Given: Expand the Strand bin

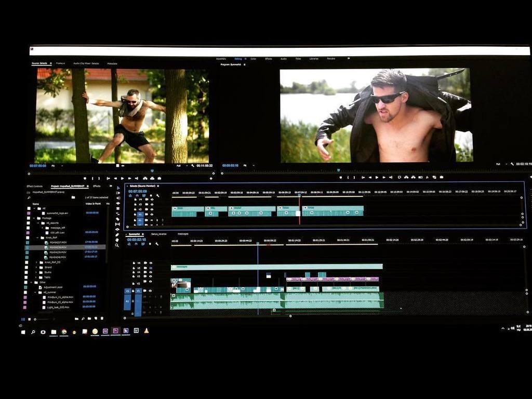Looking at the screenshot, I should tap(36, 268).
